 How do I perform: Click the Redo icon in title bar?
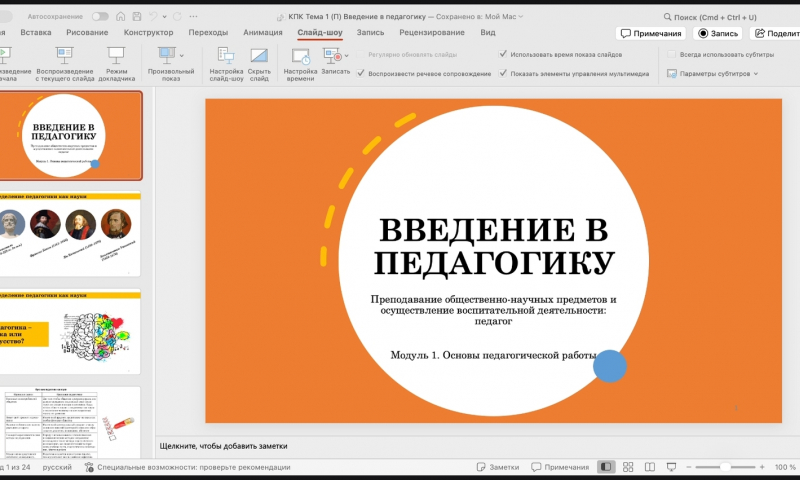tap(177, 16)
